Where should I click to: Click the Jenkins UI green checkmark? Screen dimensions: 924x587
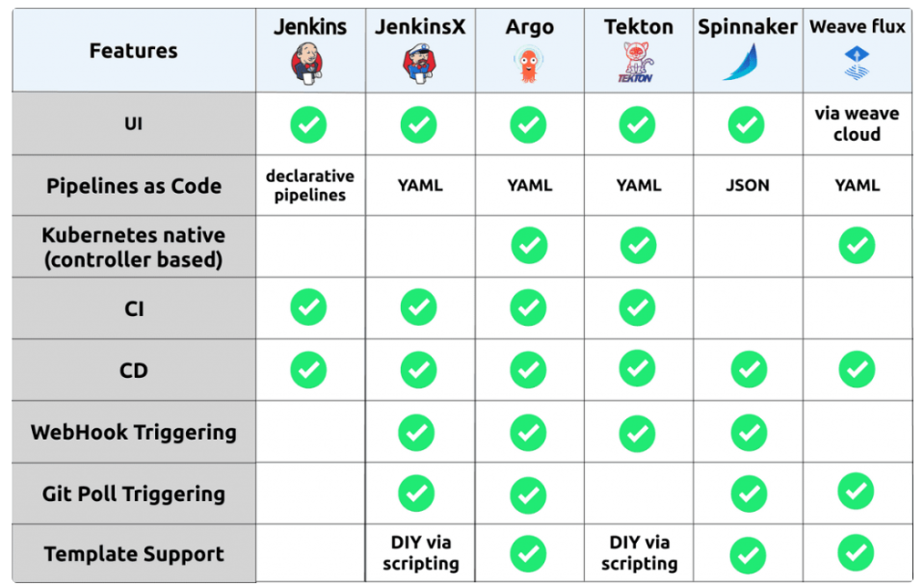308,124
